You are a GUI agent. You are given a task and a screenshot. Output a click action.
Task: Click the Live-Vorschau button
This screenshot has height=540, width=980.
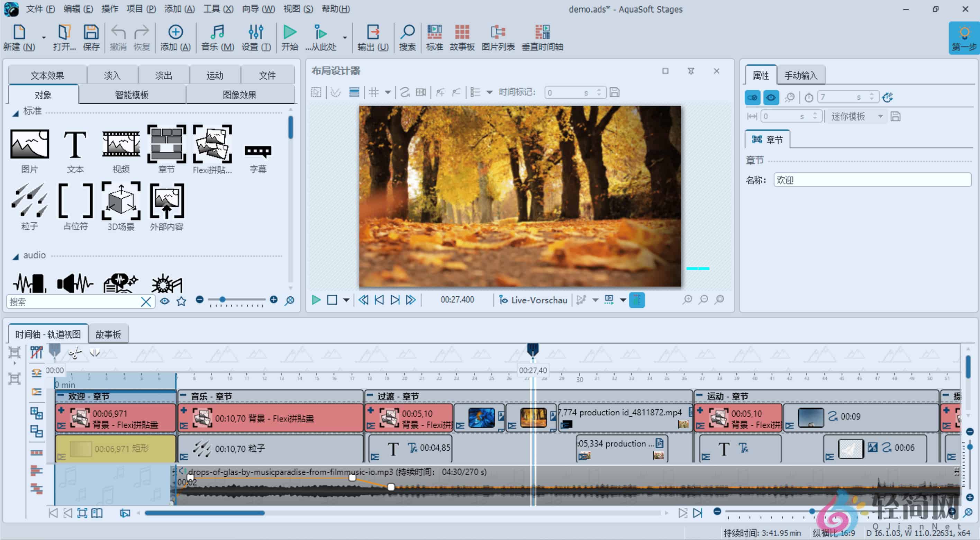(533, 300)
